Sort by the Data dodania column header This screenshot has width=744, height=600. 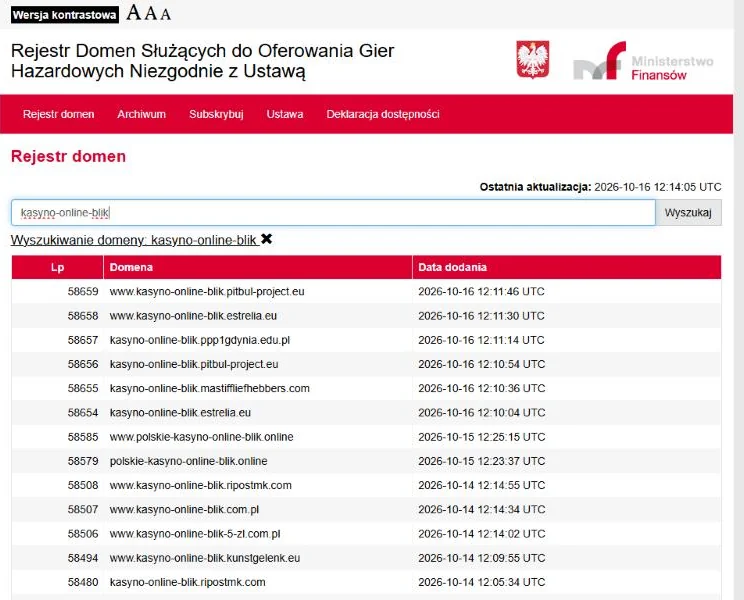pos(567,267)
